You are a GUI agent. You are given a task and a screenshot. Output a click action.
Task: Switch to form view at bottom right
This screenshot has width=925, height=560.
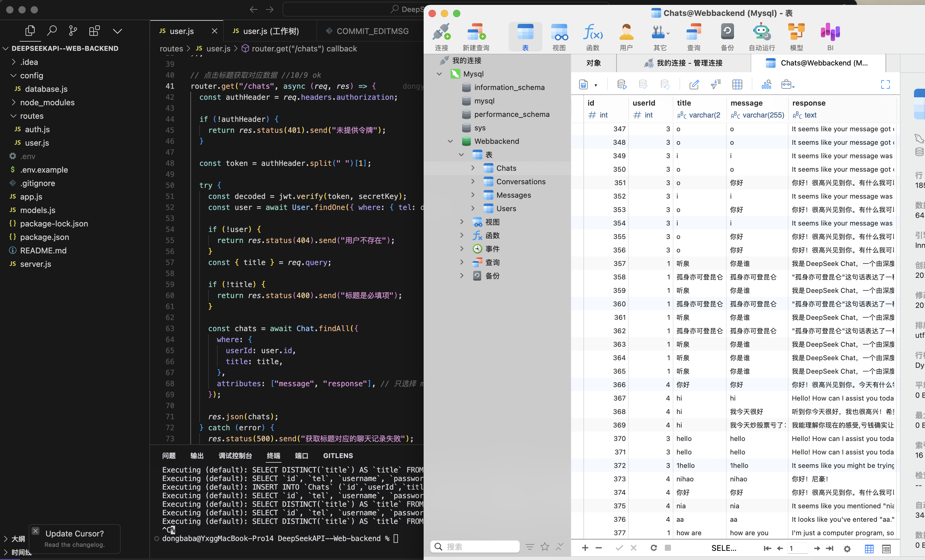[x=886, y=548]
